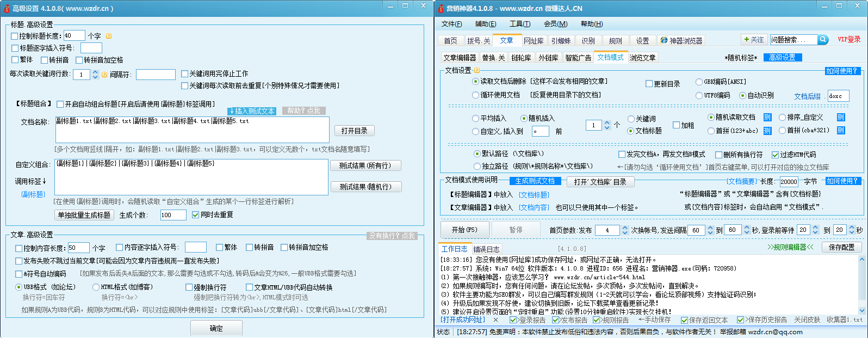This screenshot has width=868, height=338.
Task: Click the 测 button beside 首拼(123+abc)
Action: click(x=767, y=131)
